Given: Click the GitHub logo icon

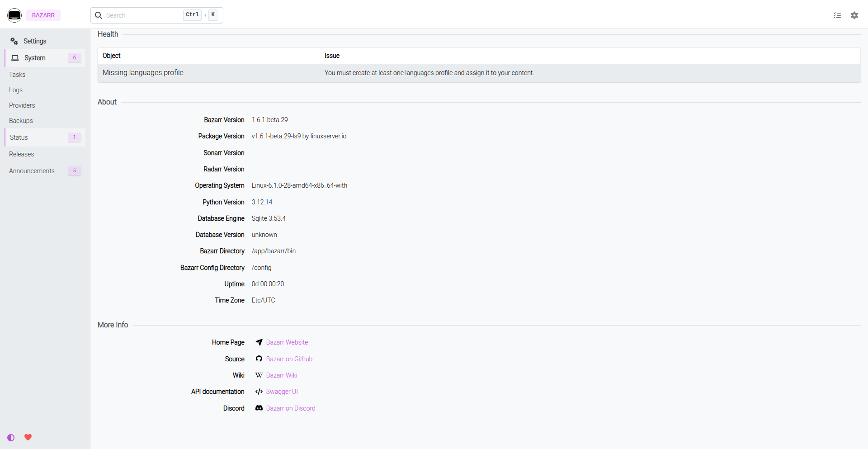Looking at the screenshot, I should pos(259,359).
